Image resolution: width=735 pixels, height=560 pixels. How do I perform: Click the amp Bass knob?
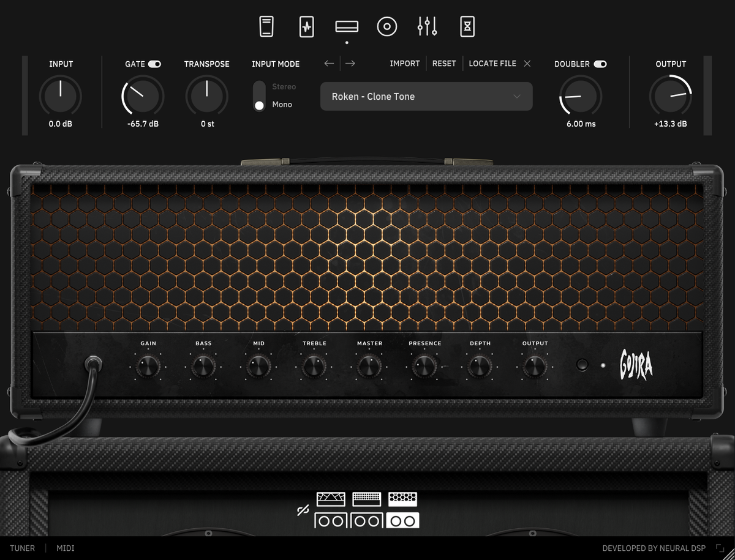[x=203, y=367]
